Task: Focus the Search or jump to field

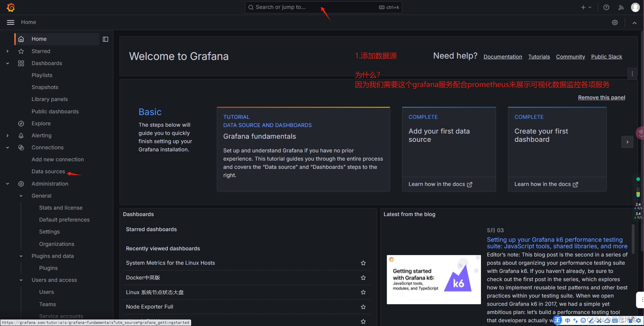Action: [323, 7]
